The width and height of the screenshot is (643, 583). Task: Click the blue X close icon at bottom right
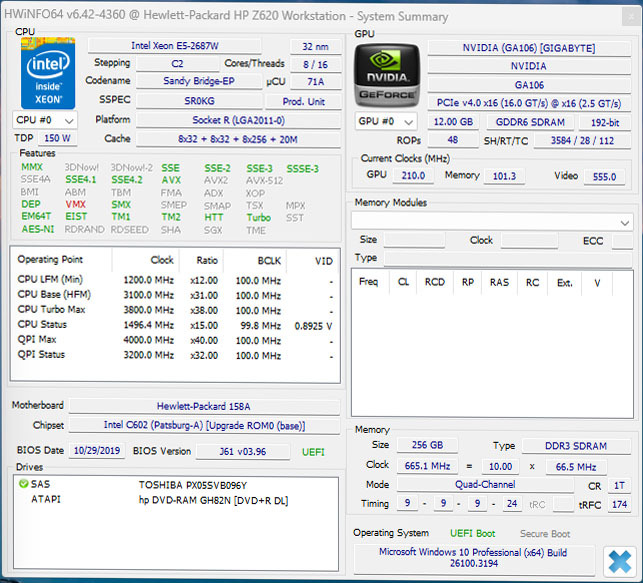click(620, 561)
